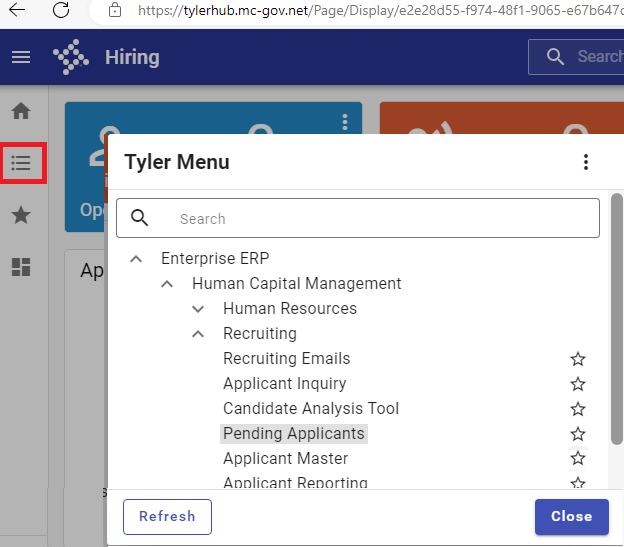
Task: Open Applicant Inquiry menu item
Action: coord(285,383)
